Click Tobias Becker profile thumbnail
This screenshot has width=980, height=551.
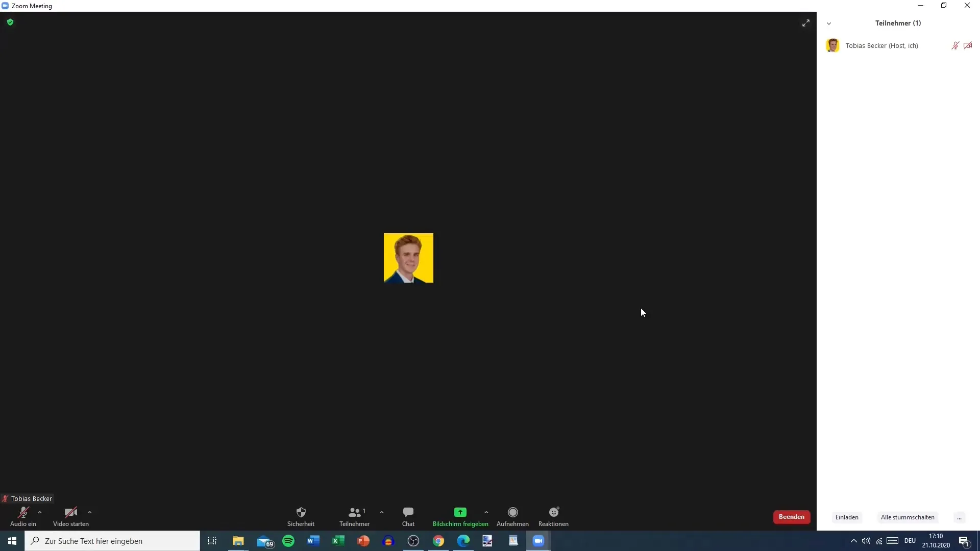click(x=408, y=258)
